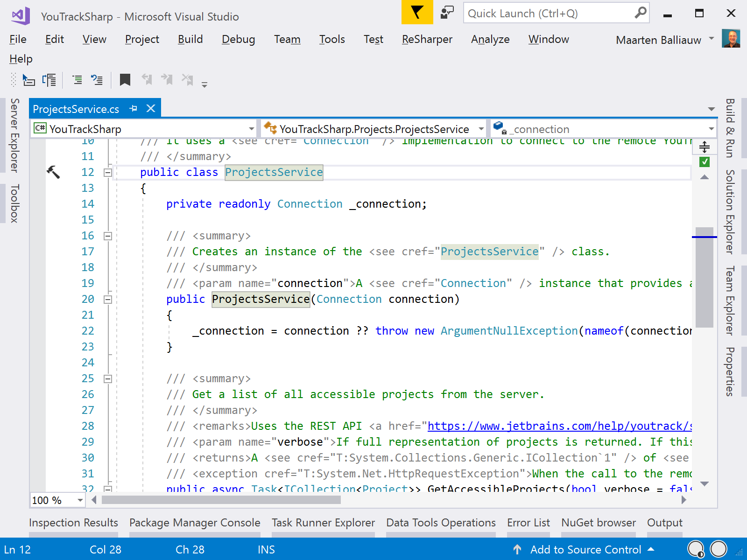Click the Visual Studio logo icon
Screen dimensions: 747x560
click(x=21, y=16)
